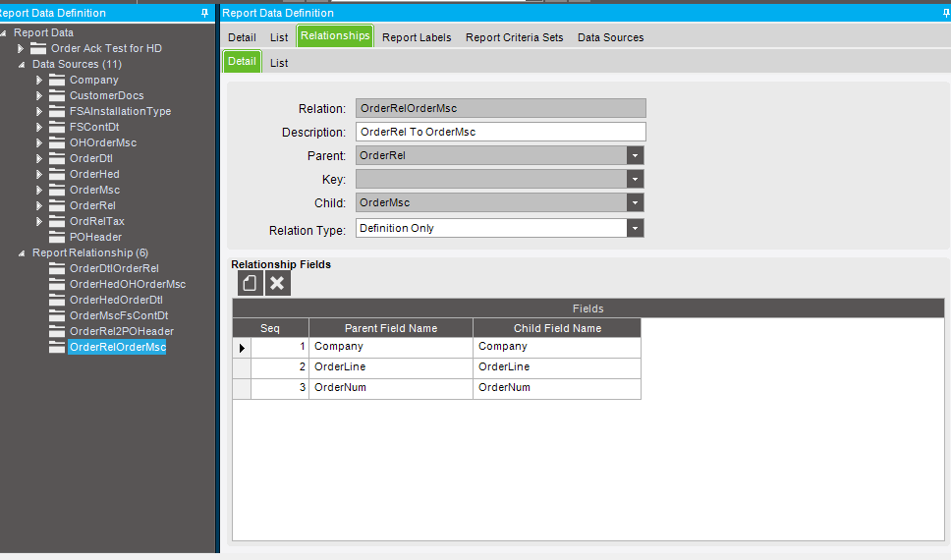Pin the left Report Data Definition panel
Viewport: 951px width, 560px height.
[204, 13]
